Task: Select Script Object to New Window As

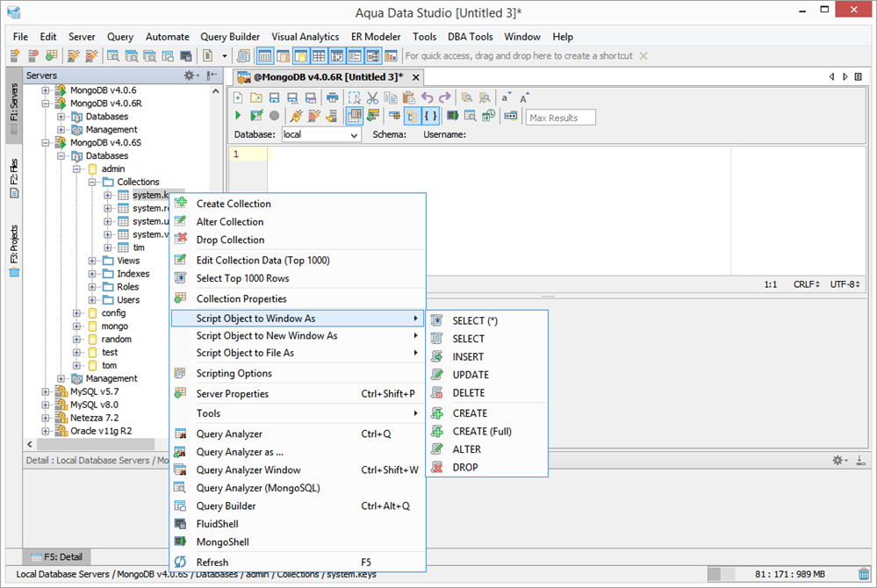Action: (x=298, y=335)
